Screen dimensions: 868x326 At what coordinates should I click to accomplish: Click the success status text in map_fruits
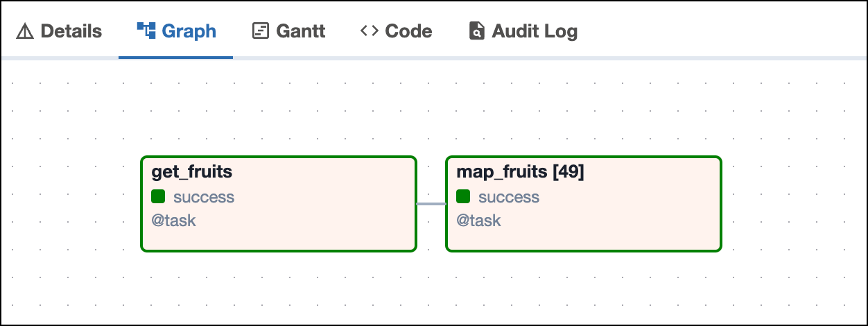click(x=509, y=197)
